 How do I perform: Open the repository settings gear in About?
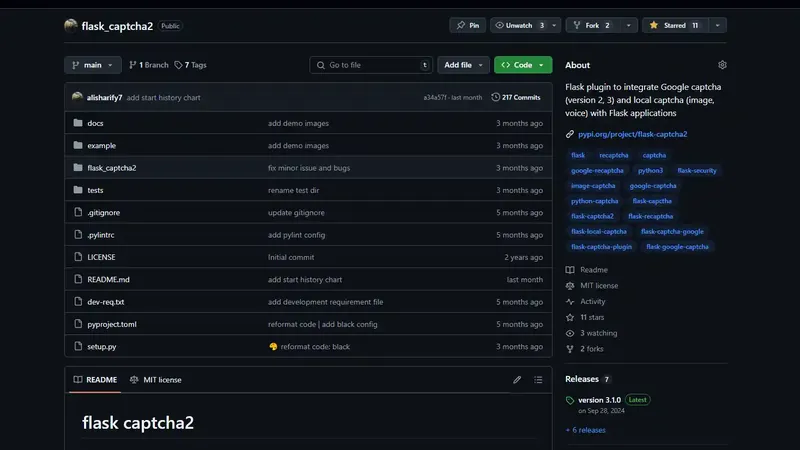pyautogui.click(x=722, y=65)
